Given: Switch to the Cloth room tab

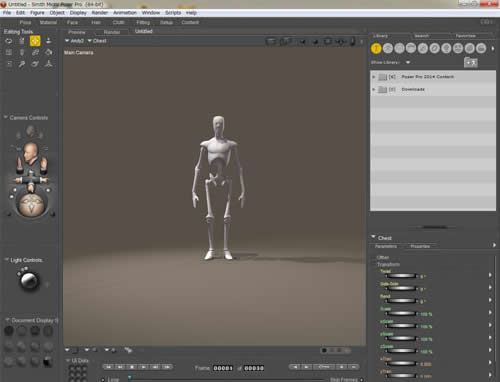Looking at the screenshot, I should coord(118,22).
